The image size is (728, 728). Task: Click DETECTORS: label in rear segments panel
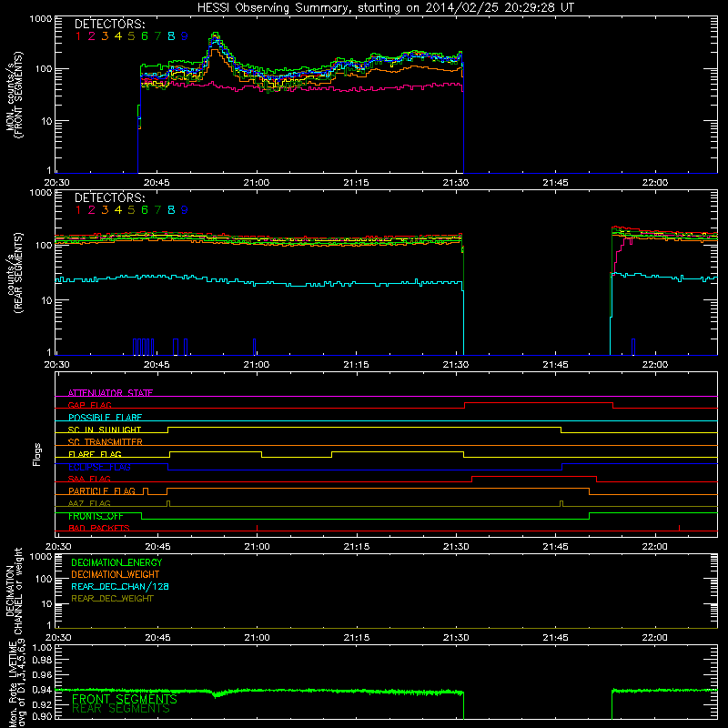coord(109,197)
